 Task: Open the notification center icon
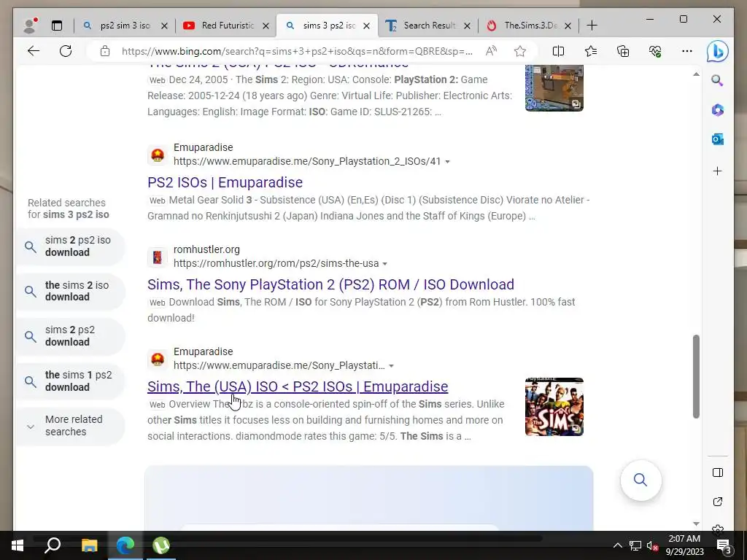point(724,545)
